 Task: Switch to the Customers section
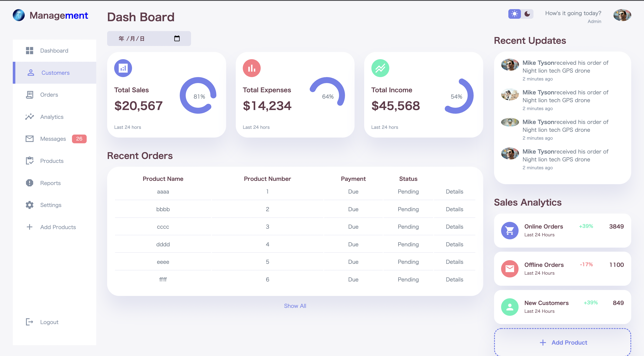coord(55,73)
